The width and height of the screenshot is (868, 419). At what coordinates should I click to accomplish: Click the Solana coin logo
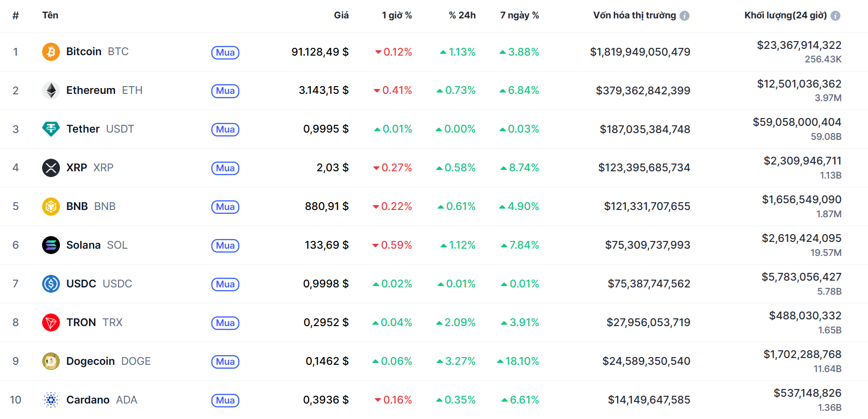[x=51, y=245]
